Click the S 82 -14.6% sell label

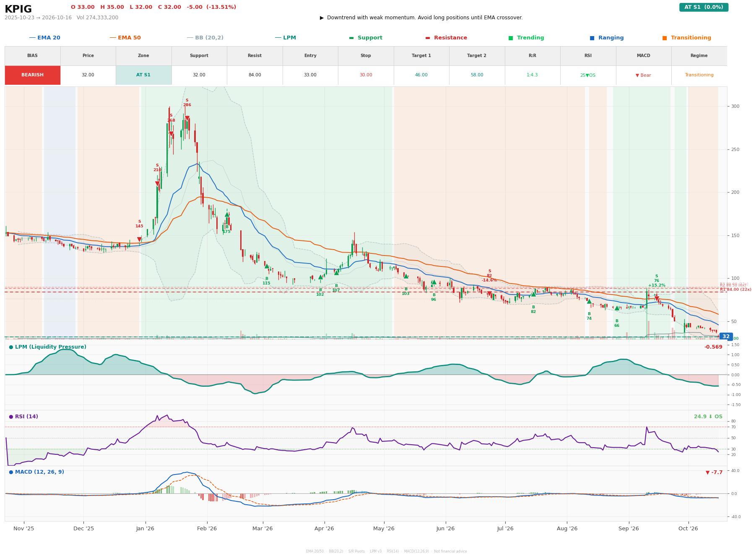[489, 276]
